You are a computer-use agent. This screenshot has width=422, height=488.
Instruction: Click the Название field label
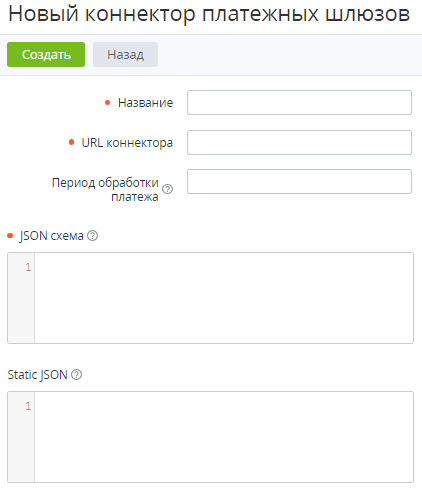pos(145,103)
